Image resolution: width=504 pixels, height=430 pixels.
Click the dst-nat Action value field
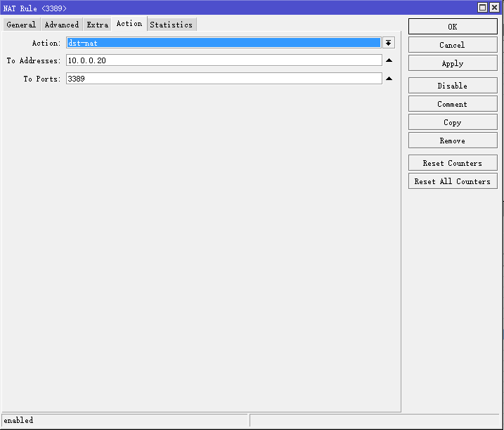click(224, 43)
